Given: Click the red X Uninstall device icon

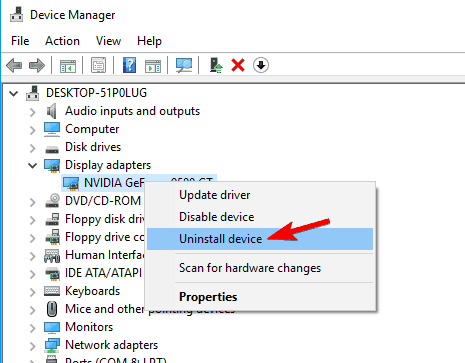Looking at the screenshot, I should point(238,65).
